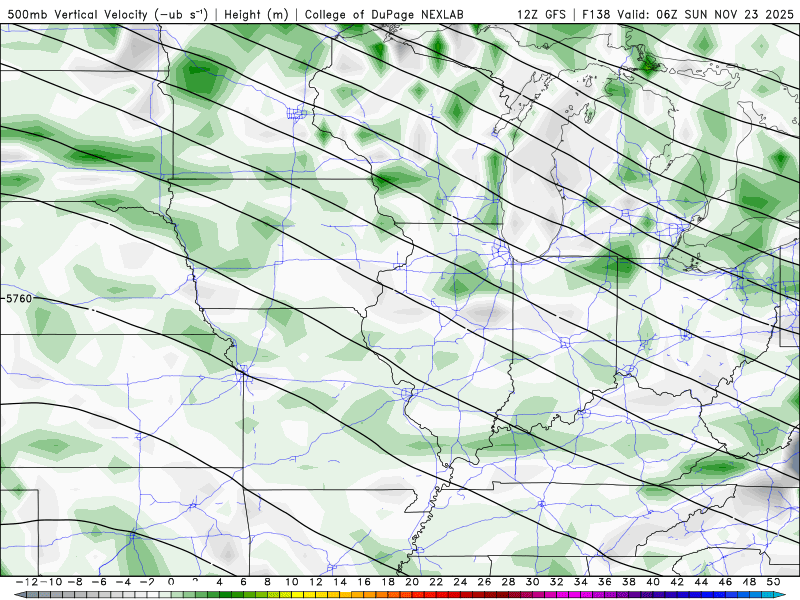
Task: Click the "-8" color scale value
Action: (74, 582)
